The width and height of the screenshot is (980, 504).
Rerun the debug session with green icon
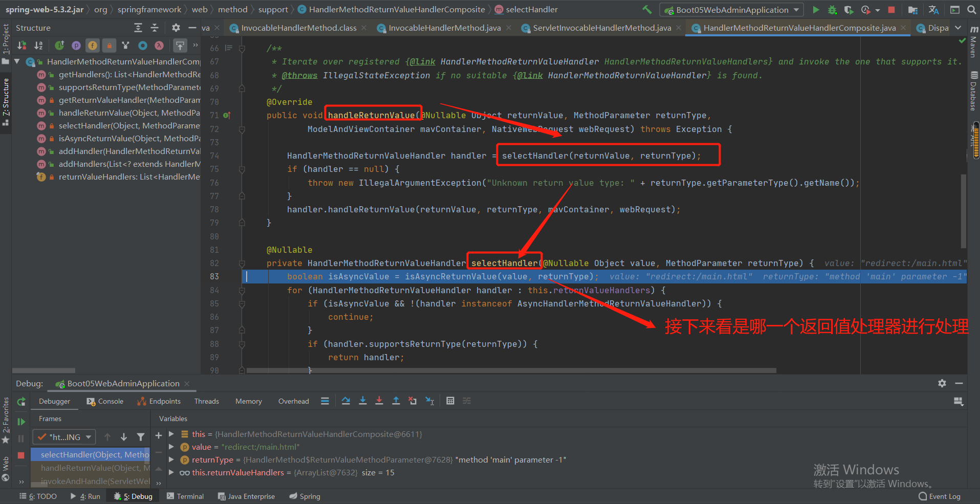(21, 402)
